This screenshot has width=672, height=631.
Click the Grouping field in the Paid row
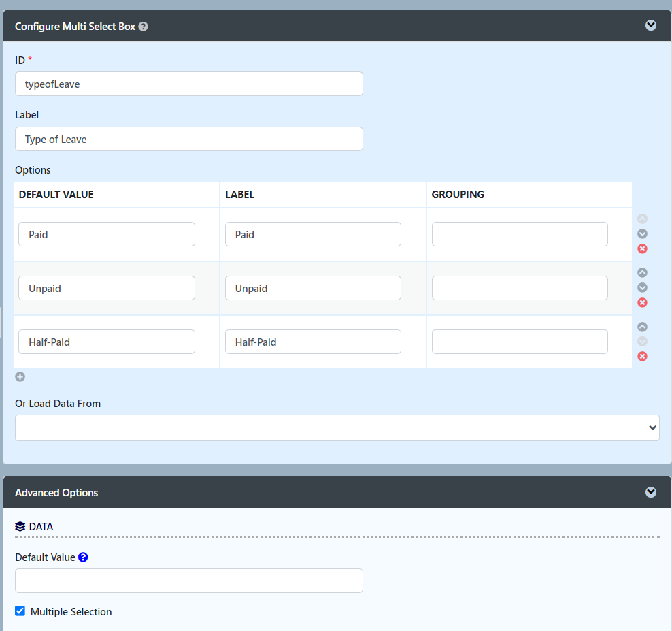pyautogui.click(x=520, y=234)
